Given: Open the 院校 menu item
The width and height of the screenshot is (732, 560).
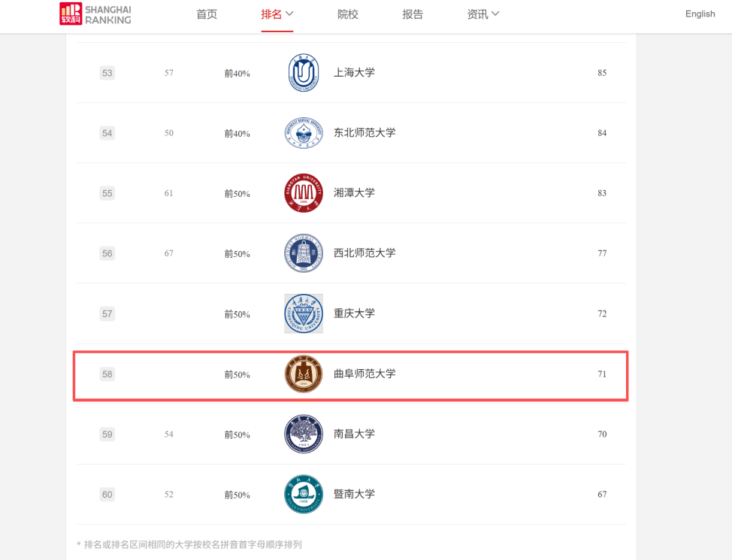Looking at the screenshot, I should [348, 14].
